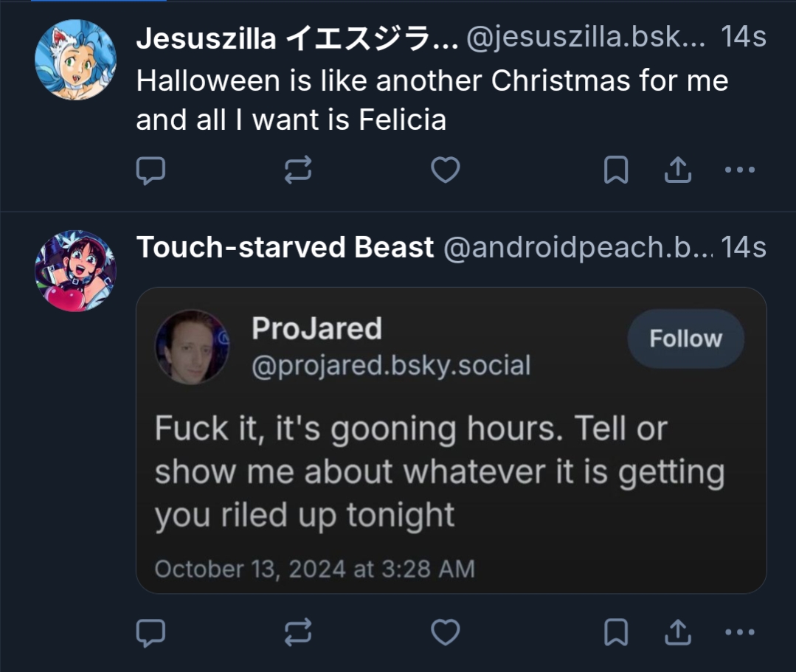Open ProJared's avatar in quoted post
The height and width of the screenshot is (672, 796).
tap(192, 347)
